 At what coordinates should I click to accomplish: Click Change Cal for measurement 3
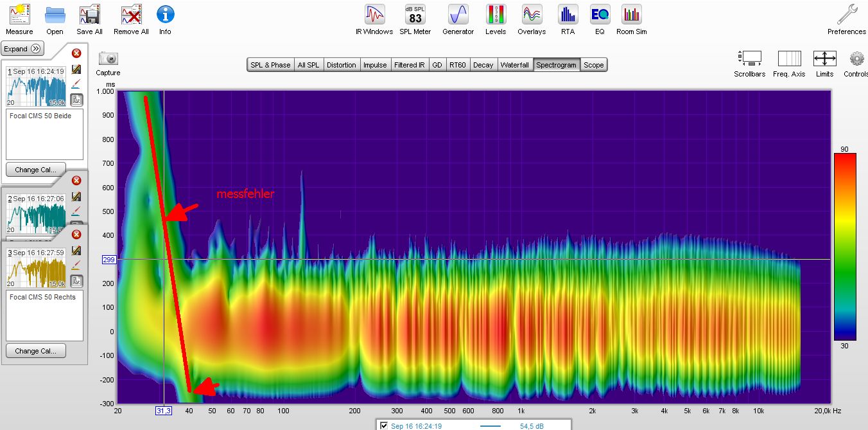(36, 351)
